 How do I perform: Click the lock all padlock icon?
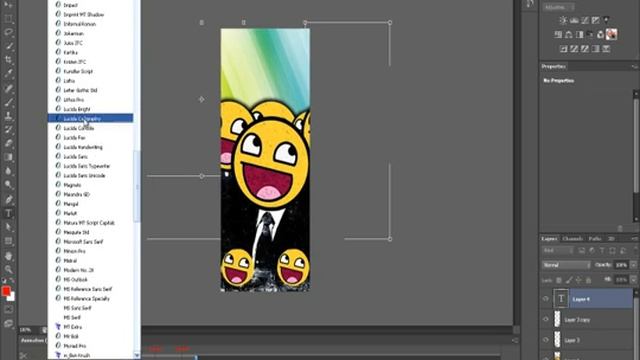[x=588, y=280]
